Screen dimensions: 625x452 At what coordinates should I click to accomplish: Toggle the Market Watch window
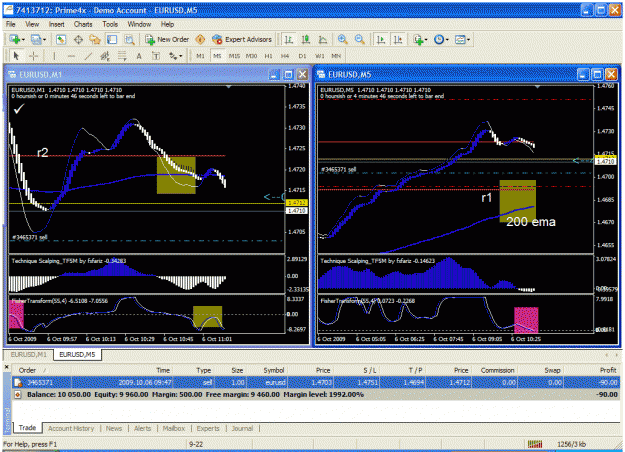tap(61, 39)
